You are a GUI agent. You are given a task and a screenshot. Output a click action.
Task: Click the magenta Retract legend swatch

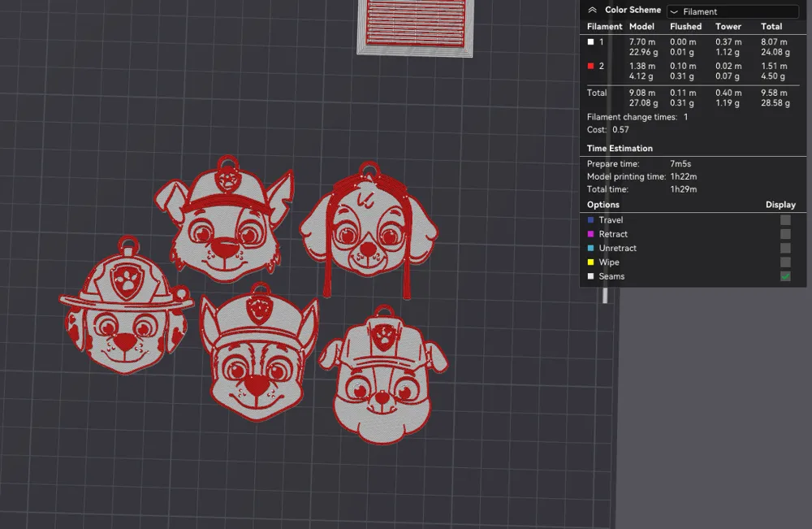tap(590, 234)
